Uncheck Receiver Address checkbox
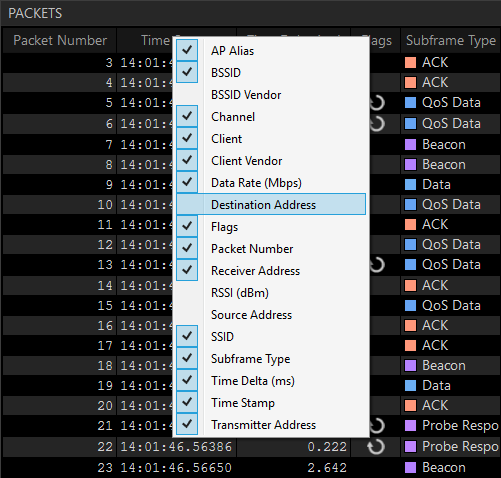The width and height of the screenshot is (501, 478). [187, 270]
